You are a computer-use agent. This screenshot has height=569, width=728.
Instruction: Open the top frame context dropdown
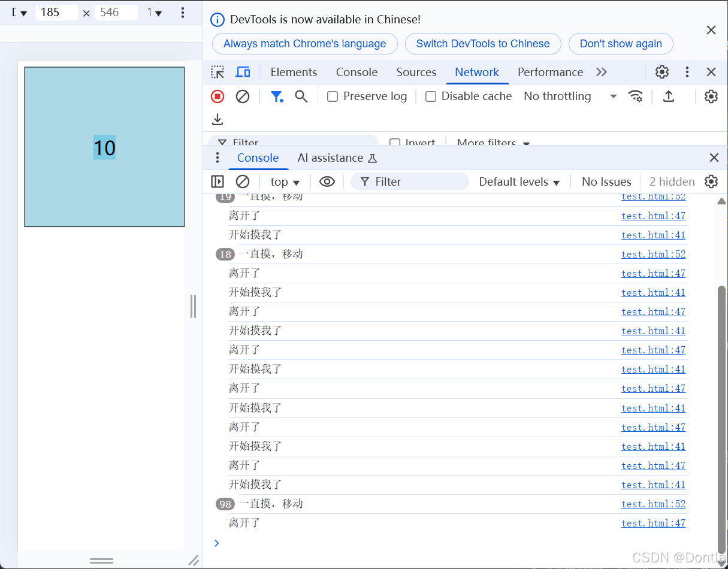283,181
